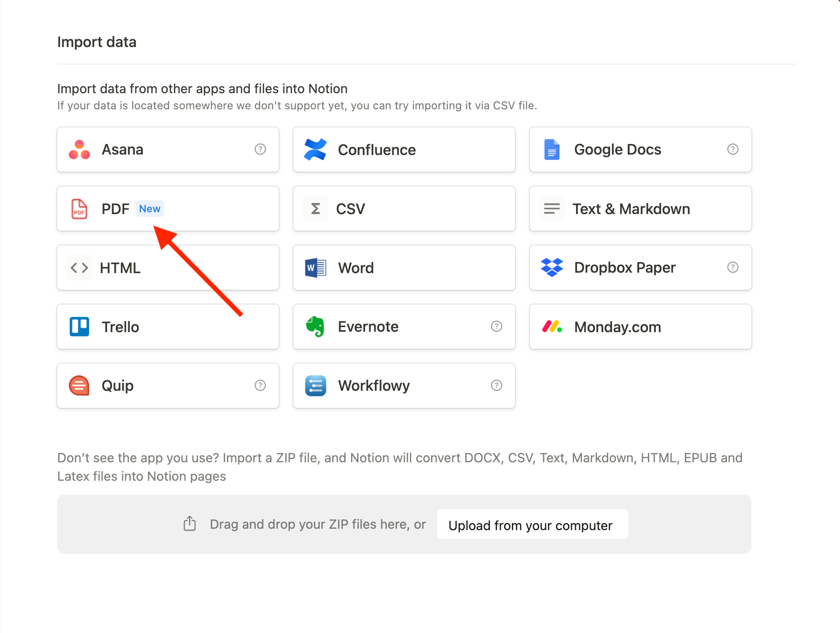Open help for Quip import
Image resolution: width=840 pixels, height=633 pixels.
click(260, 385)
